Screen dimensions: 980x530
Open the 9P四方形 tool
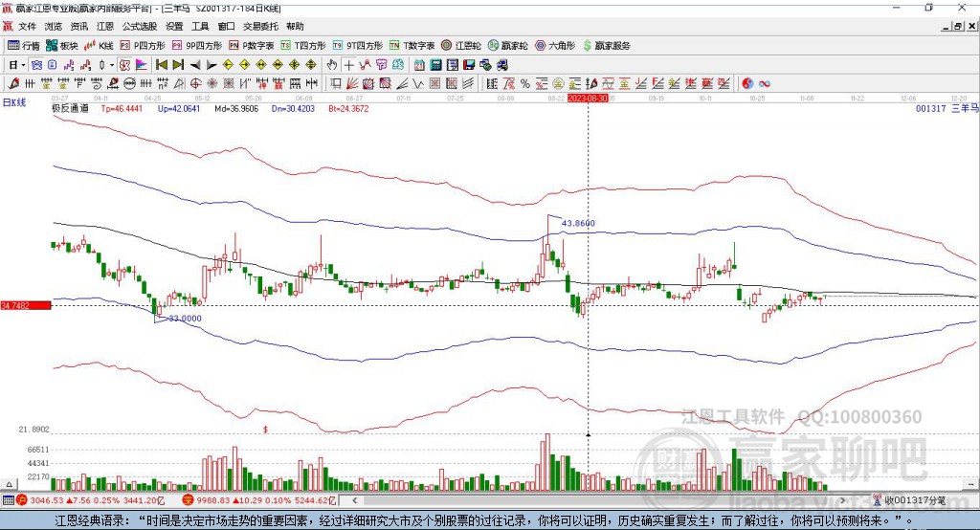(x=197, y=46)
